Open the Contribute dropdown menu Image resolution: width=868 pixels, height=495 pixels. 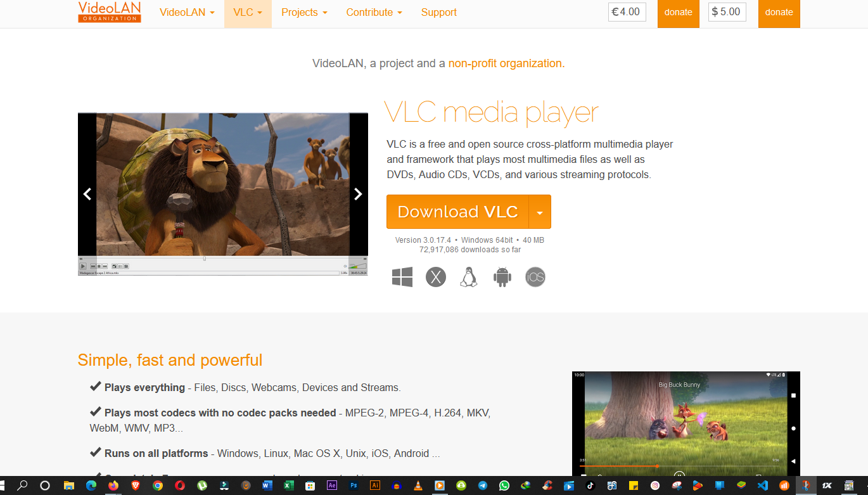coord(374,13)
